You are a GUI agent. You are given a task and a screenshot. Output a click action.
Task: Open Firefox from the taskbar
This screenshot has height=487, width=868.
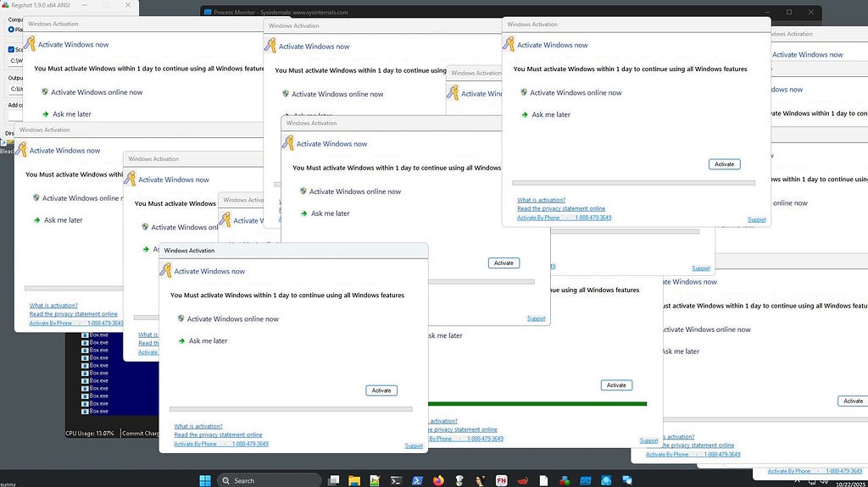[x=438, y=480]
